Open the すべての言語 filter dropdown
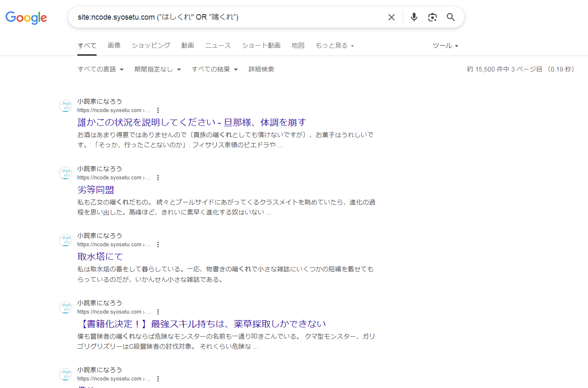Image resolution: width=588 pixels, height=388 pixels. pyautogui.click(x=101, y=69)
